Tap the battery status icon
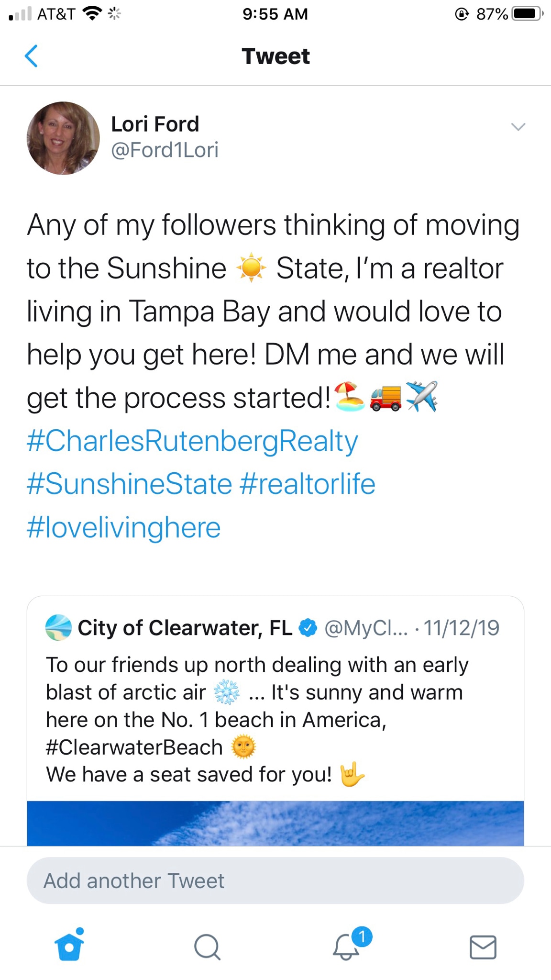This screenshot has height=980, width=551. click(x=527, y=14)
